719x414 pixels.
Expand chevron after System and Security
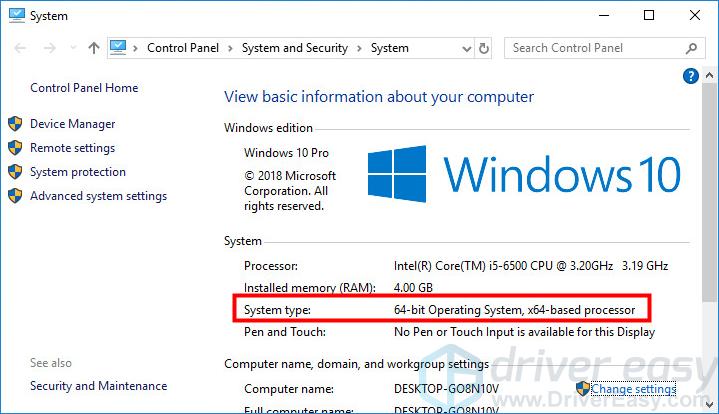tap(360, 48)
